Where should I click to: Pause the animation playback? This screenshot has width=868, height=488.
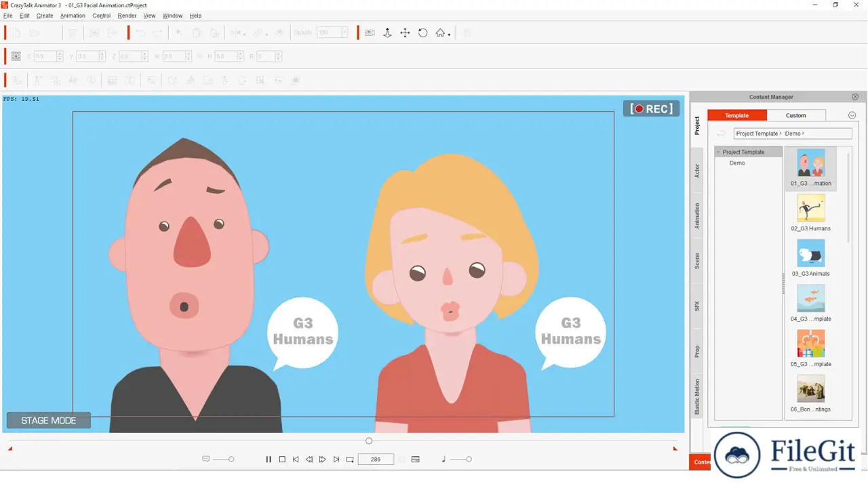pos(269,459)
